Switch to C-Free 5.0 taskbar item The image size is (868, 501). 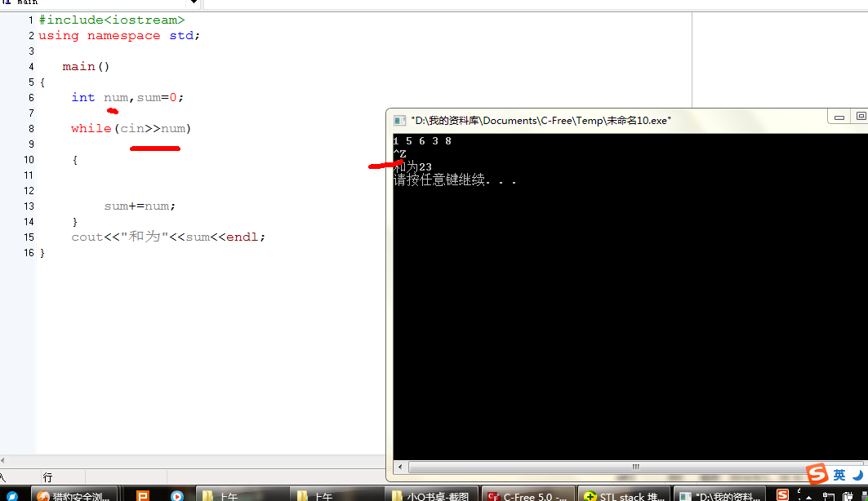[x=528, y=495]
